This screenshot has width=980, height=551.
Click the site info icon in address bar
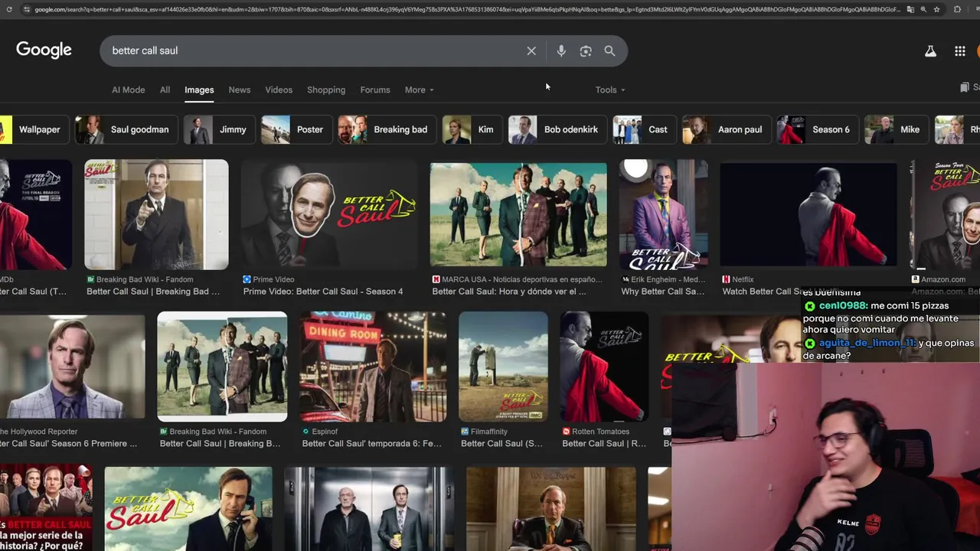[x=27, y=9]
